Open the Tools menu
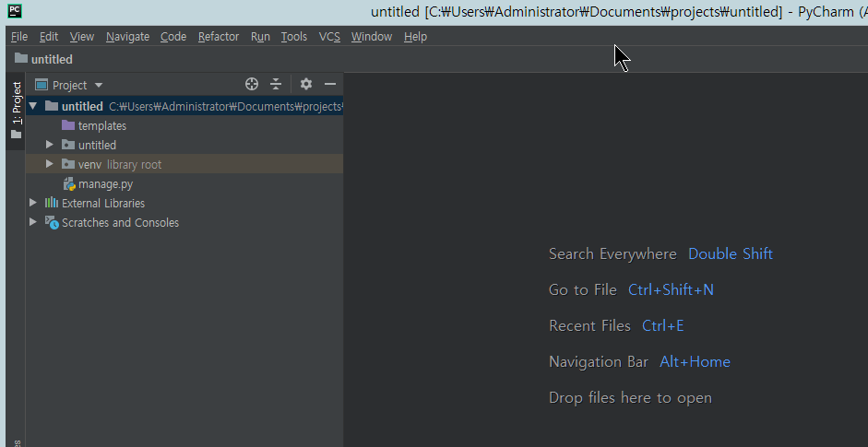This screenshot has width=868, height=447. pos(294,37)
